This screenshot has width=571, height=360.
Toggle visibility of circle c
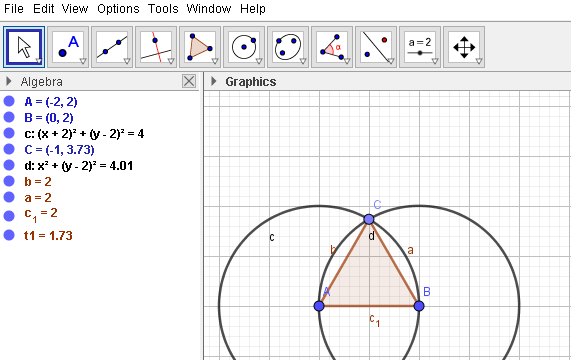point(9,133)
